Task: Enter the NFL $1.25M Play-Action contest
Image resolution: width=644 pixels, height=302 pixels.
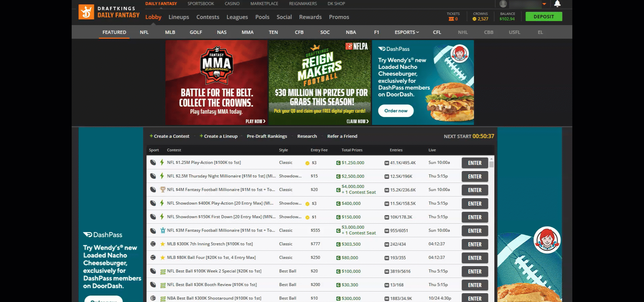Action: point(475,163)
